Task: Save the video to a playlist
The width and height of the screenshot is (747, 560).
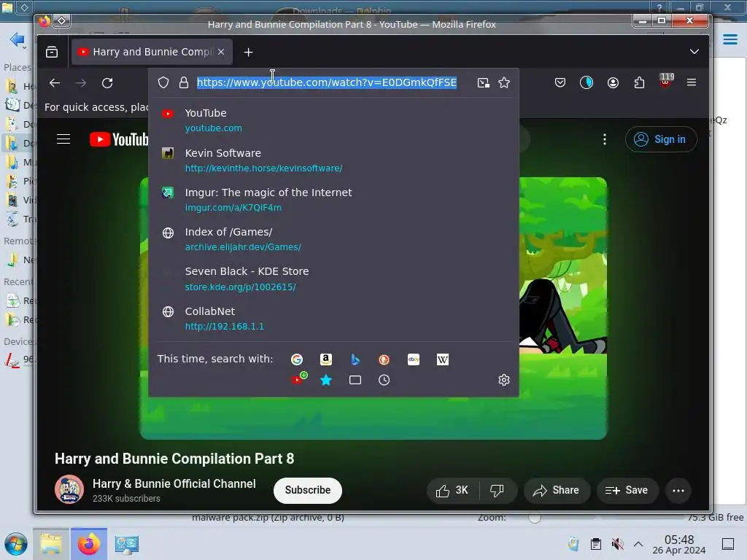Action: pos(627,491)
